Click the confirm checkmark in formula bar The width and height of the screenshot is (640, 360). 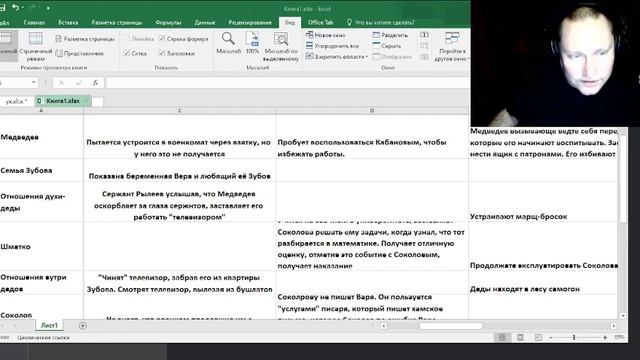pyautogui.click(x=78, y=83)
